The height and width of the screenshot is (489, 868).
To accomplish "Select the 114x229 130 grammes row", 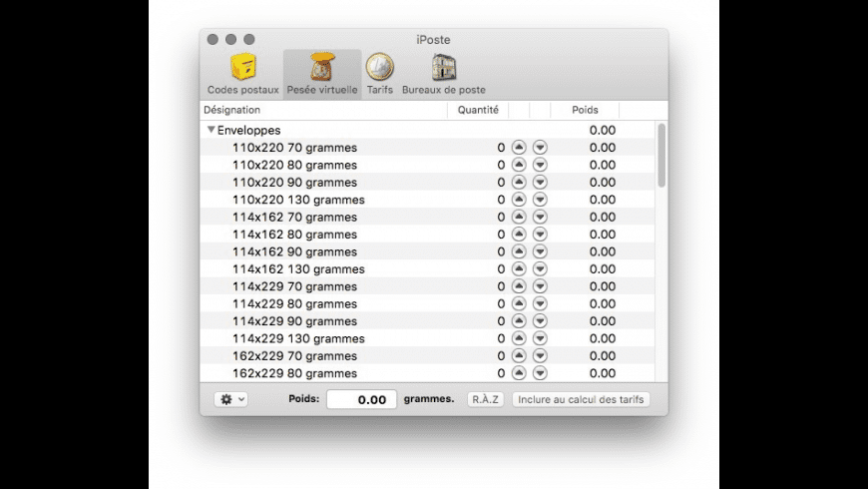I will point(427,338).
